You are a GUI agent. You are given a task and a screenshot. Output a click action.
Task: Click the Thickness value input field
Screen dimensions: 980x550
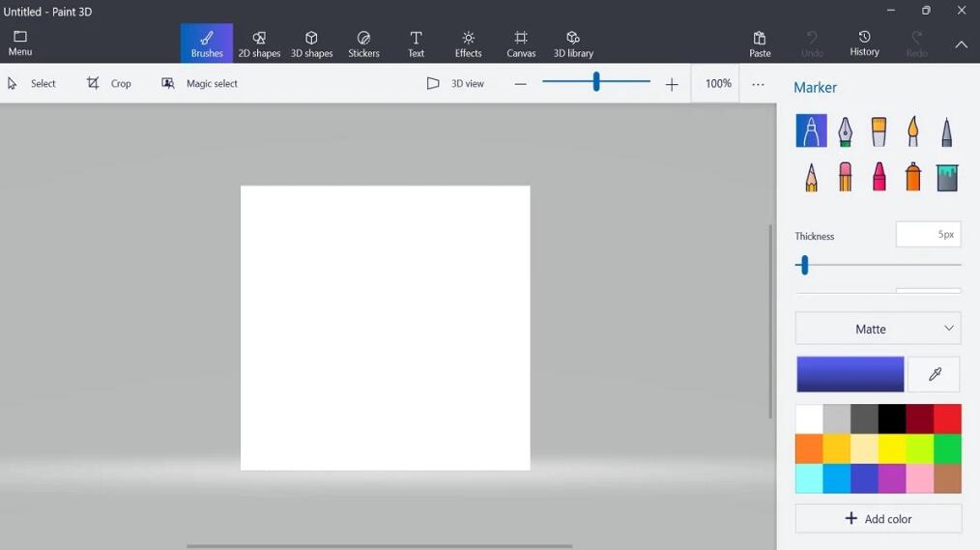(x=928, y=235)
